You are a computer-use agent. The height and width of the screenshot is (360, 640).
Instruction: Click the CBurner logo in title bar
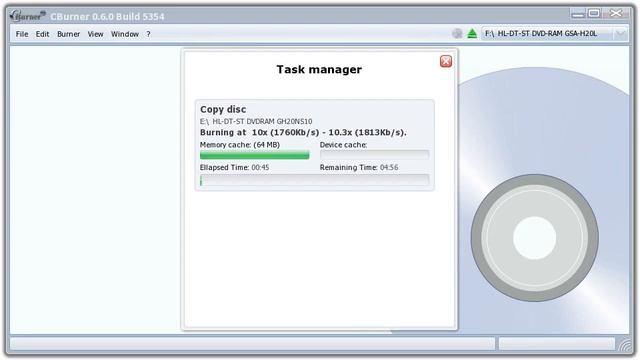28,16
